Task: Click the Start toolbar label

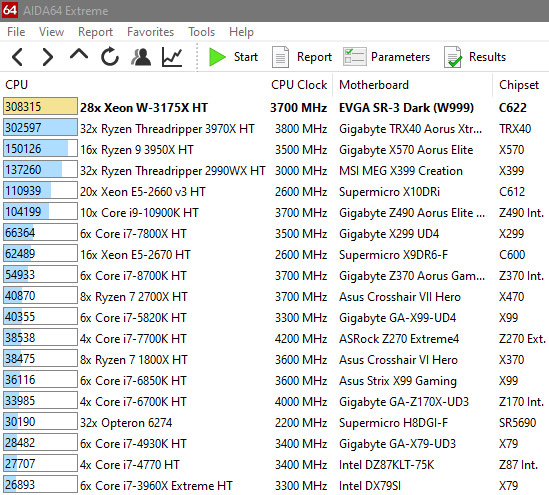Action: click(x=246, y=57)
